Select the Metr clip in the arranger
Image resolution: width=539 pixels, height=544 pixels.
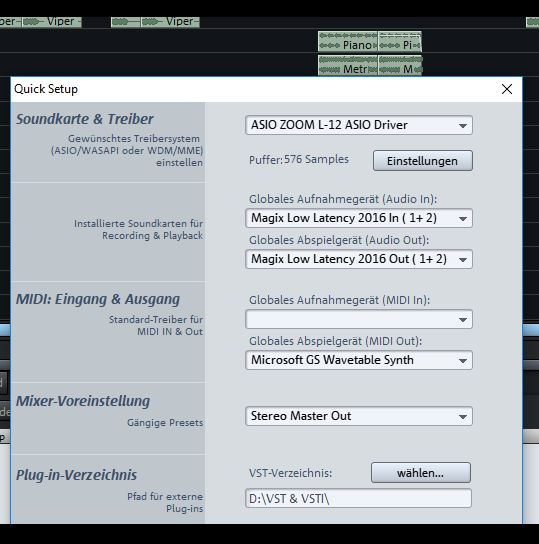tap(348, 65)
